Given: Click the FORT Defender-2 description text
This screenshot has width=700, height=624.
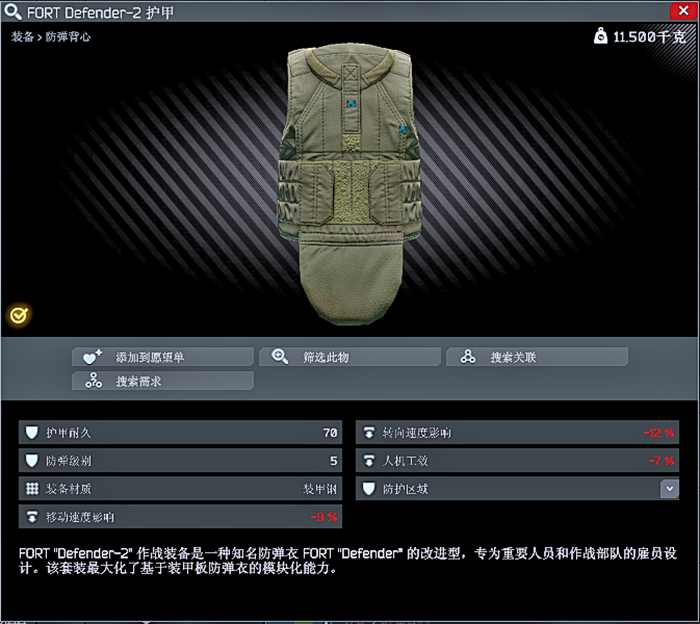Looking at the screenshot, I should pyautogui.click(x=348, y=561).
